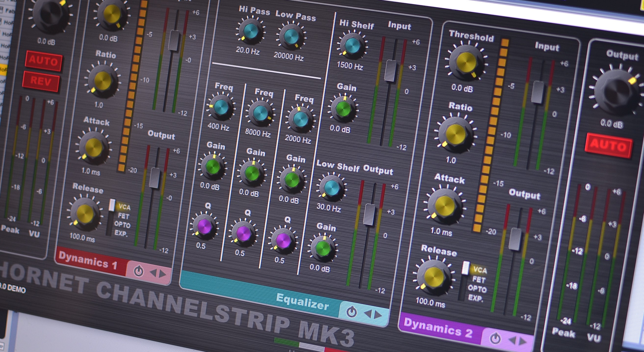Screen dimensions: 644x352
Task: Select EXP. mode in Dynamics 2
Action: click(x=475, y=298)
